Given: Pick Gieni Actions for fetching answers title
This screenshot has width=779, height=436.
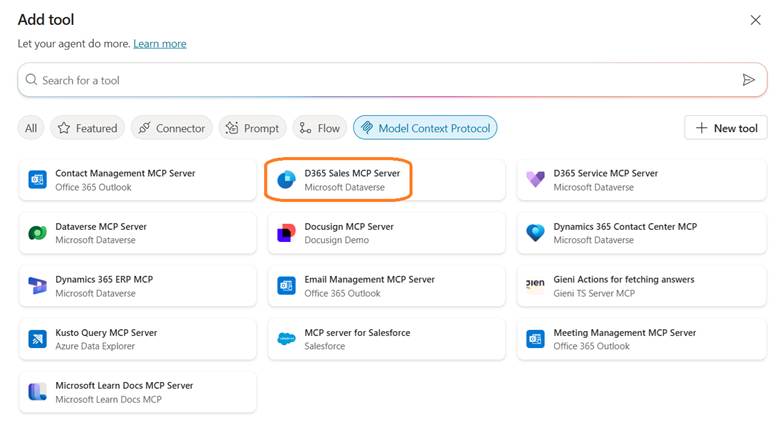Looking at the screenshot, I should (624, 280).
